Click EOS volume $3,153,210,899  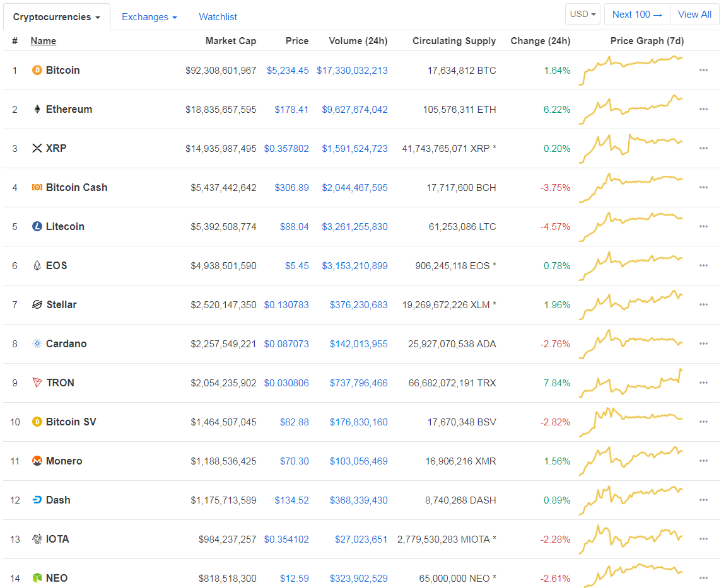point(354,266)
